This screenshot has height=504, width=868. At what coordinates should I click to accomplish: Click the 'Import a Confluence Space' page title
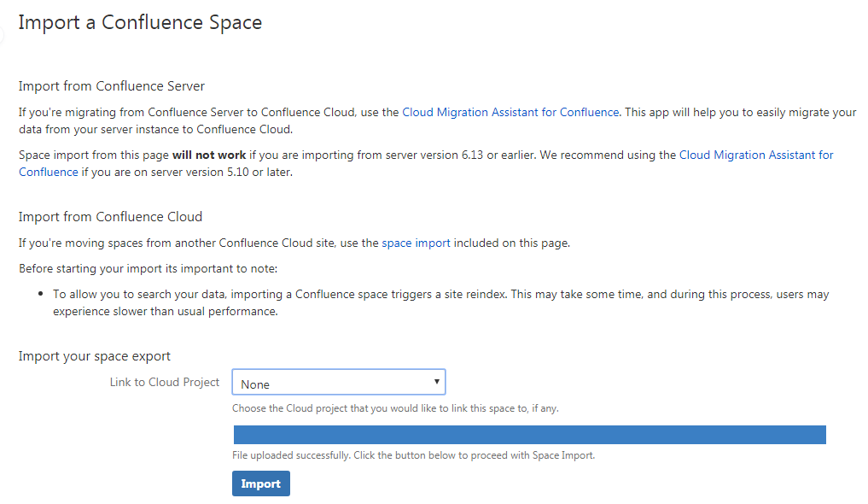tap(140, 23)
